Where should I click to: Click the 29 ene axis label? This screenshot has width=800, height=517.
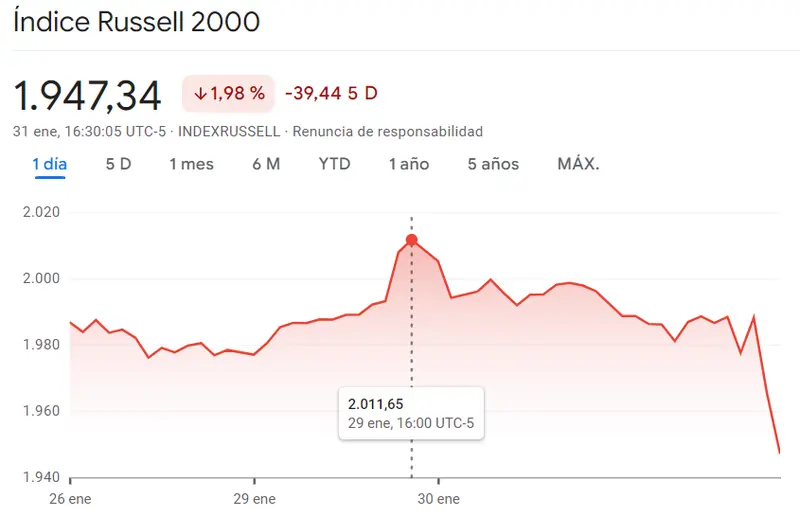click(254, 498)
